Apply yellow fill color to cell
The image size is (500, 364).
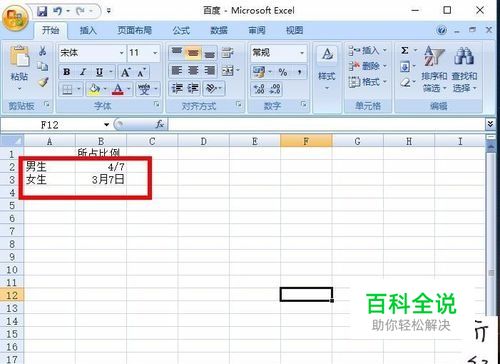tap(94, 89)
